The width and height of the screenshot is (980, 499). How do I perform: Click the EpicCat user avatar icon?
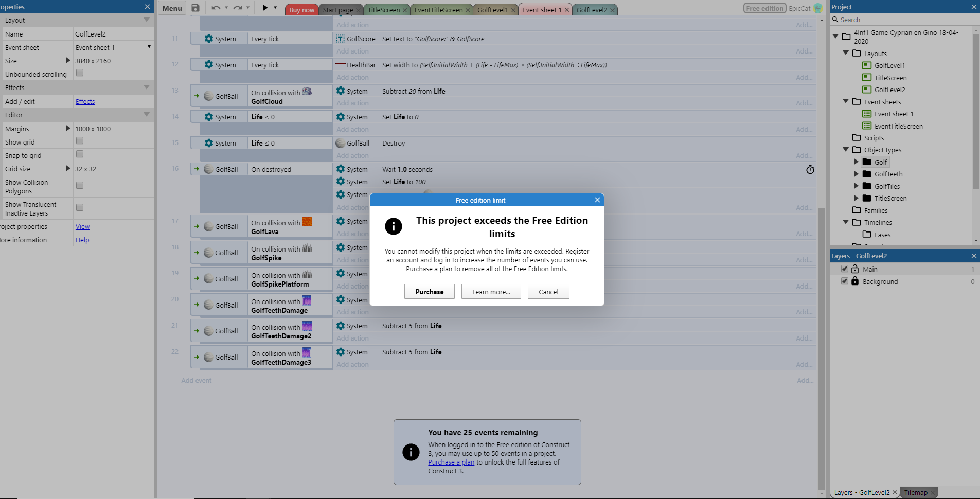click(818, 8)
